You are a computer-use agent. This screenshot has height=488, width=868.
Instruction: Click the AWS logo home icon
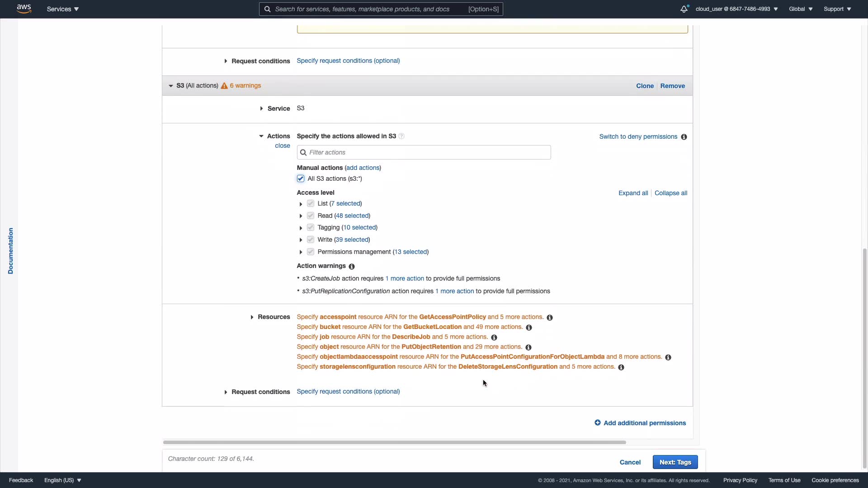tap(24, 9)
